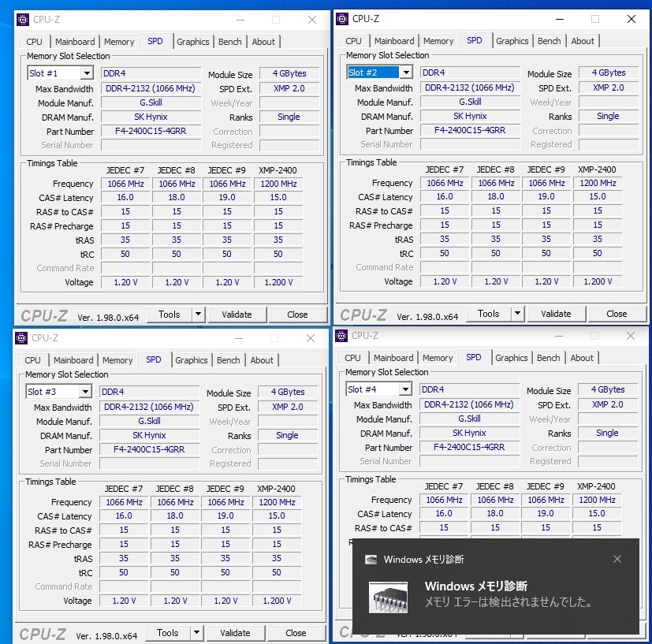The height and width of the screenshot is (644, 652).
Task: Click Close button in Slot #2 window
Action: pyautogui.click(x=617, y=314)
